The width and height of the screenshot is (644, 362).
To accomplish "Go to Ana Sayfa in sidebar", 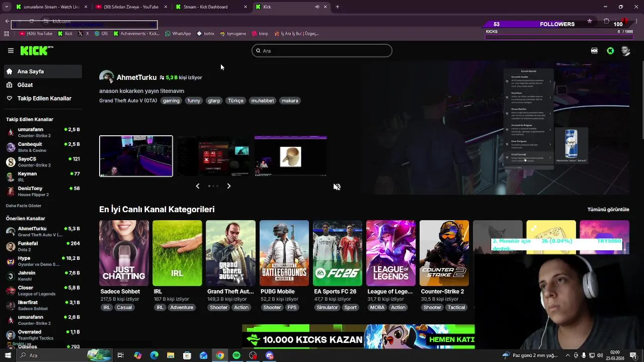I will tap(42, 71).
